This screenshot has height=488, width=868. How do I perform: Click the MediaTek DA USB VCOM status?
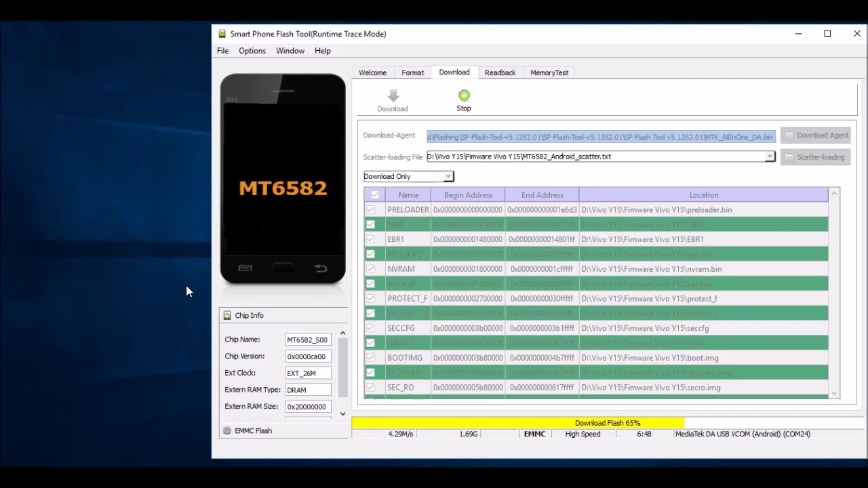click(743, 434)
